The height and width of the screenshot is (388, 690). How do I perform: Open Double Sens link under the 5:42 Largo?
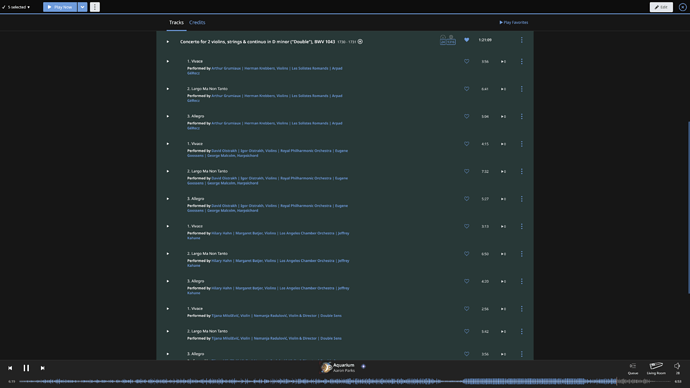(x=331, y=339)
